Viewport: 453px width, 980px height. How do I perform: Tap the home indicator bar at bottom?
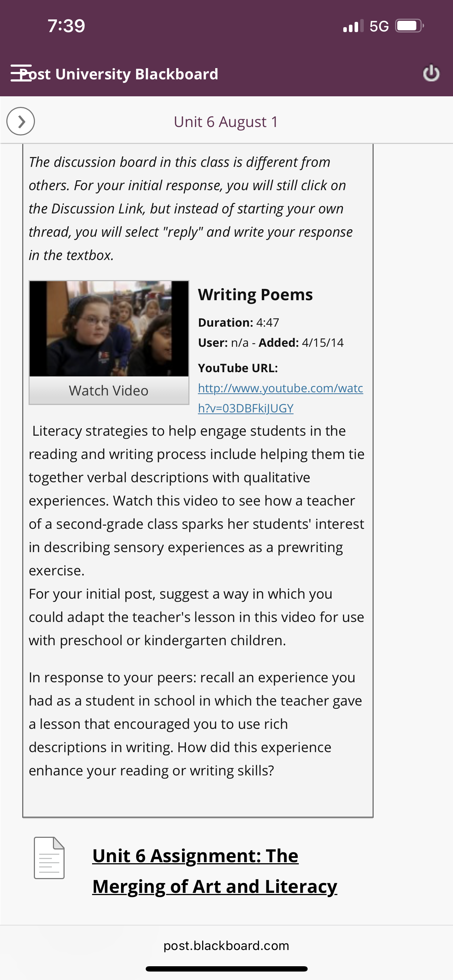(226, 969)
